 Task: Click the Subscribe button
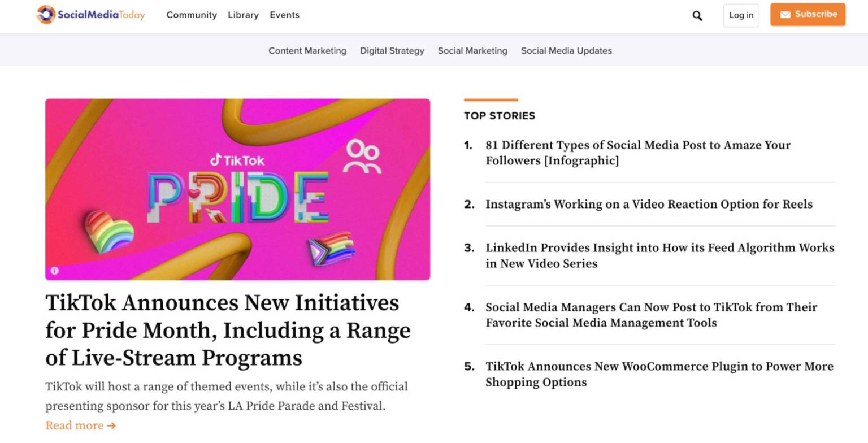[808, 15]
